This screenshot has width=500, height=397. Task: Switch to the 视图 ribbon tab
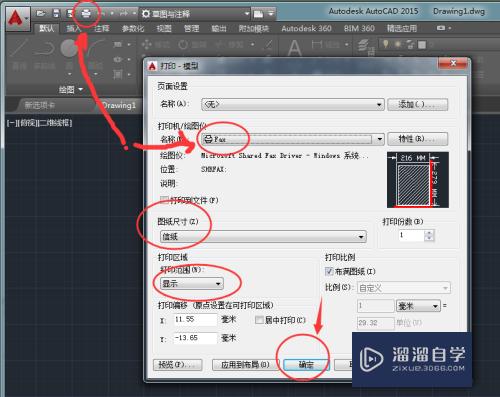coord(164,29)
